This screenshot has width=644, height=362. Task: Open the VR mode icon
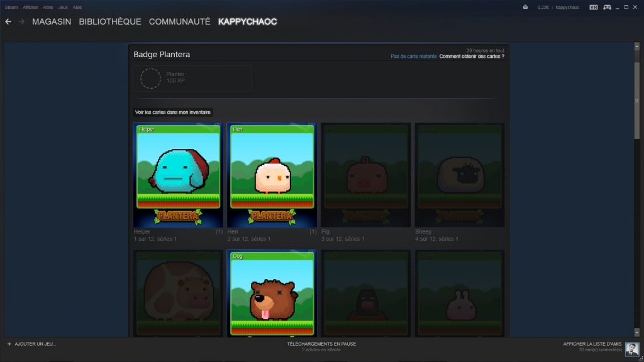point(594,7)
